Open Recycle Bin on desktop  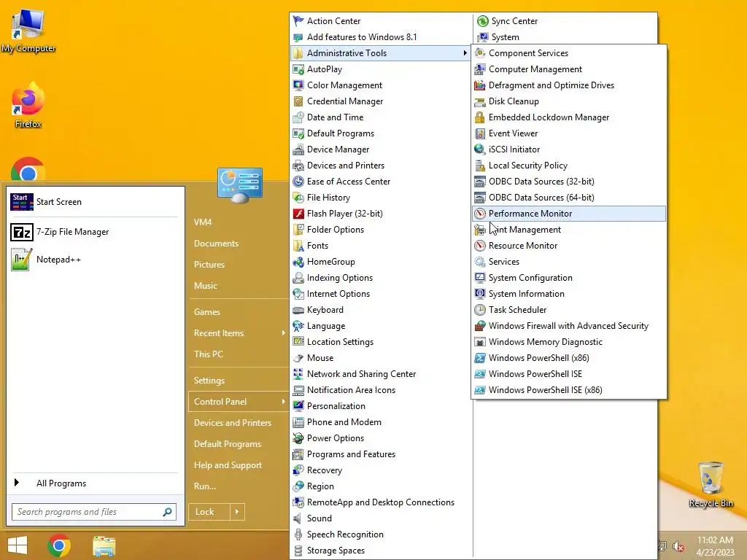(711, 484)
